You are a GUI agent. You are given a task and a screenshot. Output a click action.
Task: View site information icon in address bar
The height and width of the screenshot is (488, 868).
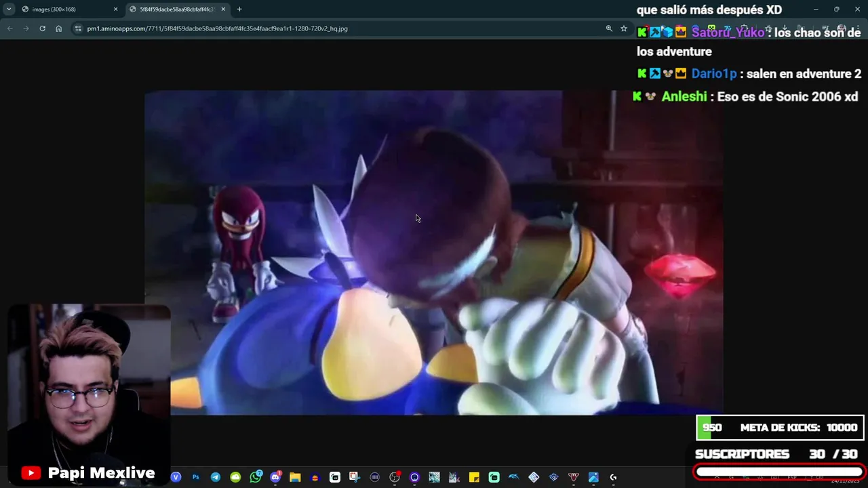click(78, 28)
